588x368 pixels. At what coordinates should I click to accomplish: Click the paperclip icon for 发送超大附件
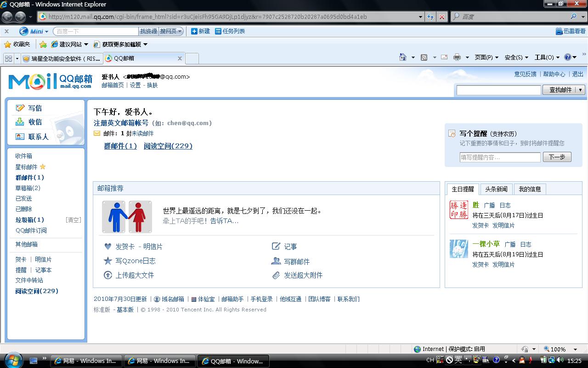point(276,275)
